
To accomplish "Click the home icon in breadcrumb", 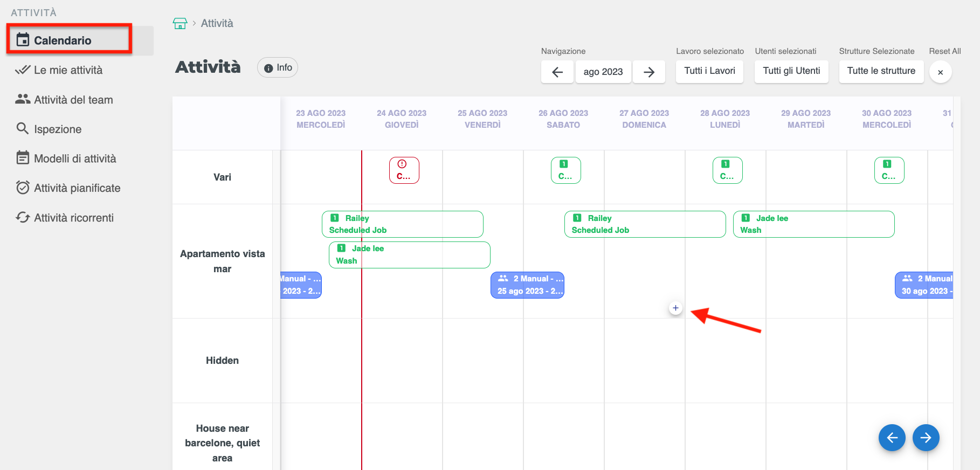I will click(x=180, y=23).
